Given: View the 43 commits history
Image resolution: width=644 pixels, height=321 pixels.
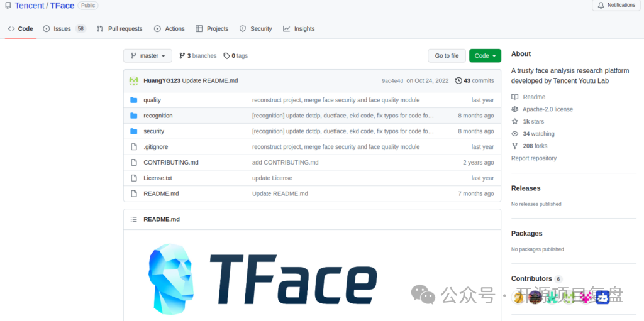Looking at the screenshot, I should (x=475, y=81).
